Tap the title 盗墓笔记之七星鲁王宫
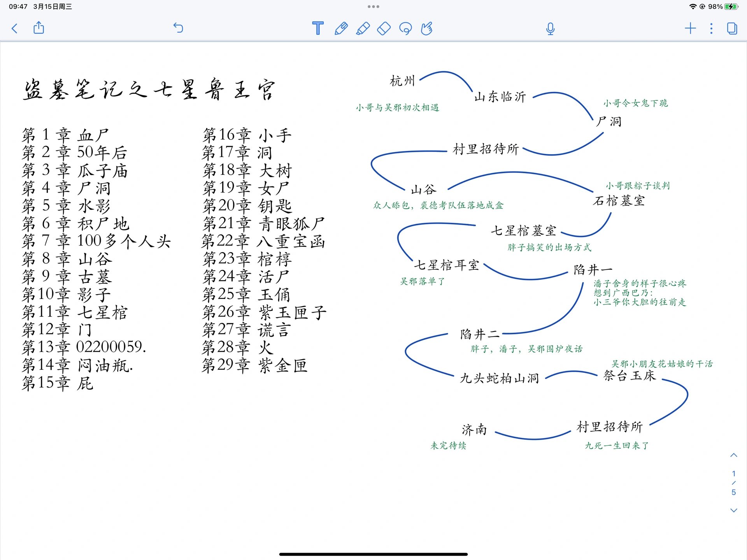This screenshot has height=560, width=747. pyautogui.click(x=149, y=90)
